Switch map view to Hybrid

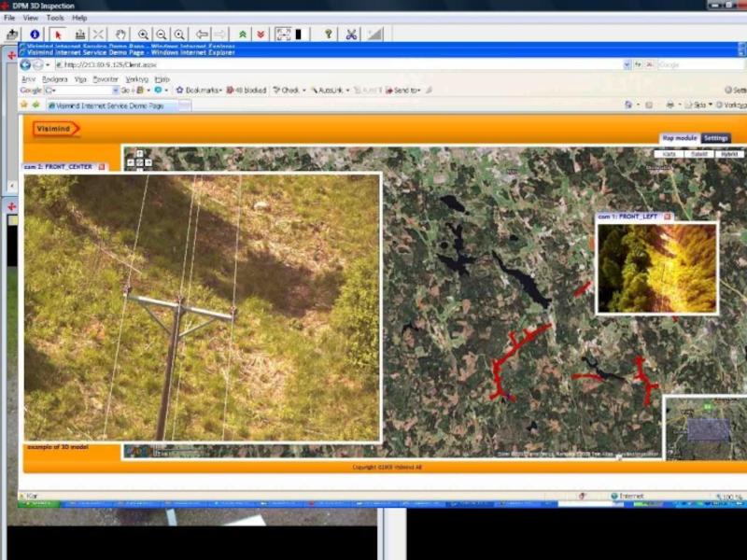[x=729, y=154]
